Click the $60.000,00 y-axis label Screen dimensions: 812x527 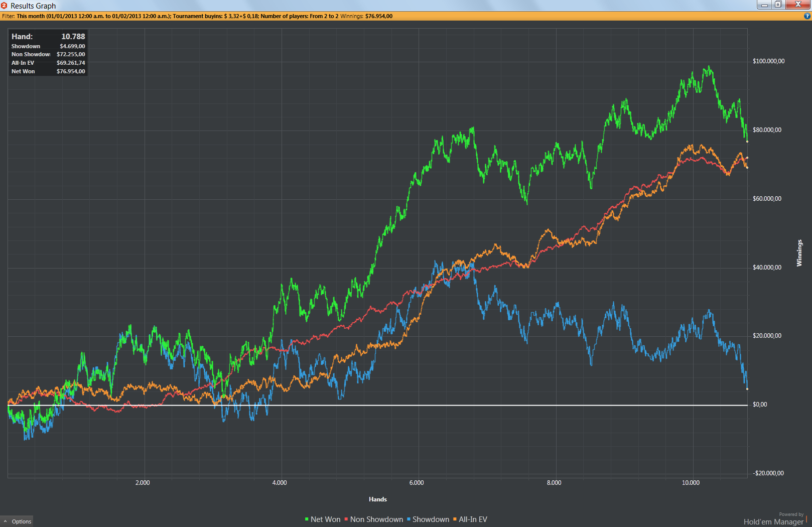(767, 199)
